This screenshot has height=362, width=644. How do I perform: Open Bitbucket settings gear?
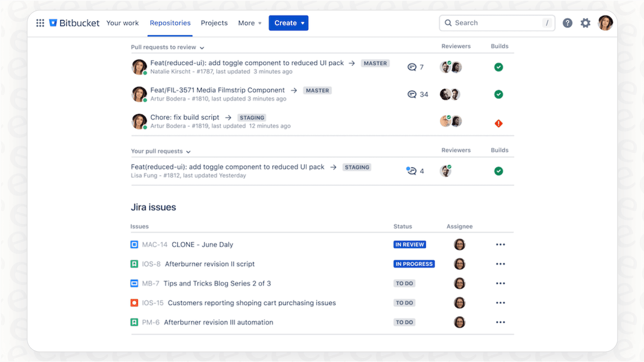click(x=585, y=23)
